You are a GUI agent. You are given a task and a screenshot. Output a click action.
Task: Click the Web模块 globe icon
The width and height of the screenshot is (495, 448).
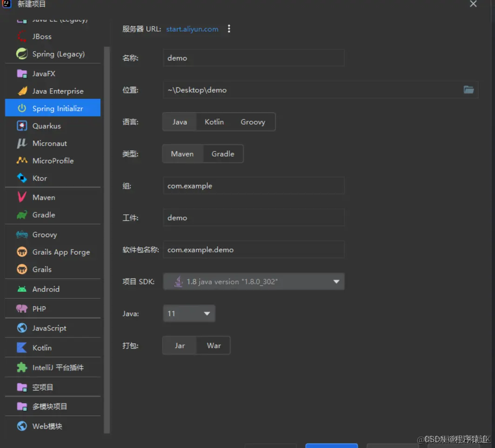22,426
